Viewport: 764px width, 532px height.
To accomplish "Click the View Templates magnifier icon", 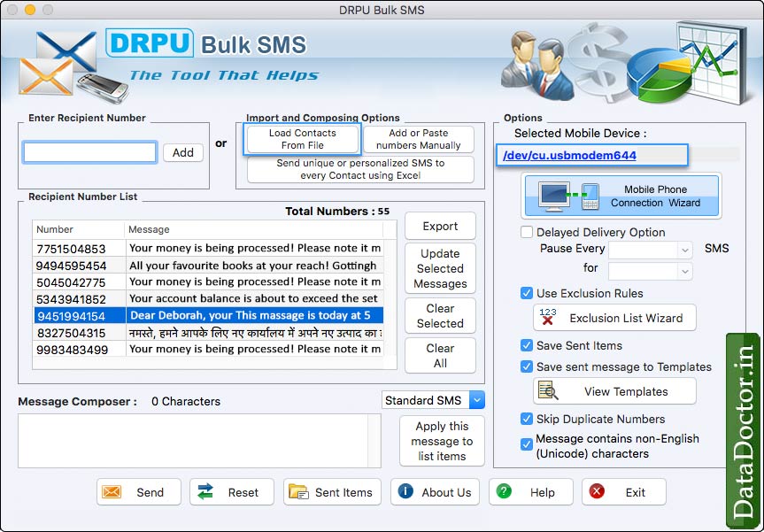I will click(x=548, y=390).
